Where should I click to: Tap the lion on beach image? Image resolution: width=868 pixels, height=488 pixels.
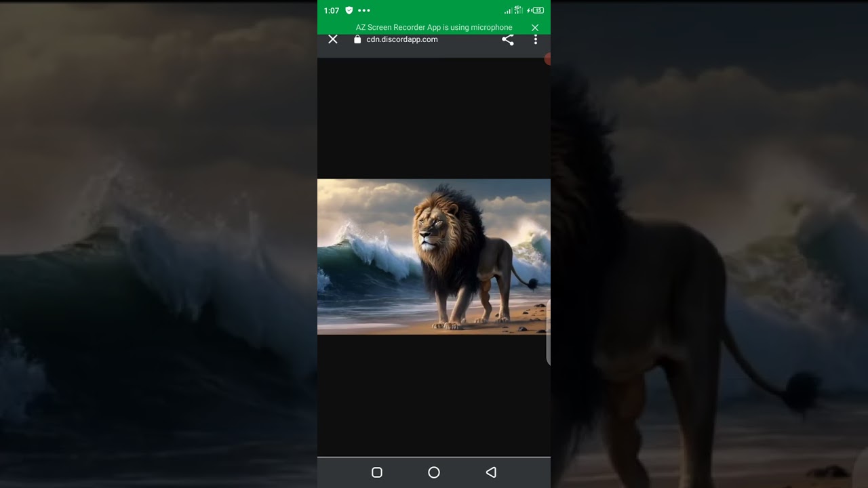click(x=434, y=257)
